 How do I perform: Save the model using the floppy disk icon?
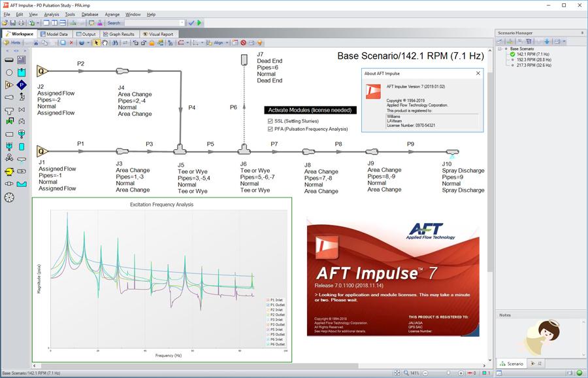click(13, 23)
